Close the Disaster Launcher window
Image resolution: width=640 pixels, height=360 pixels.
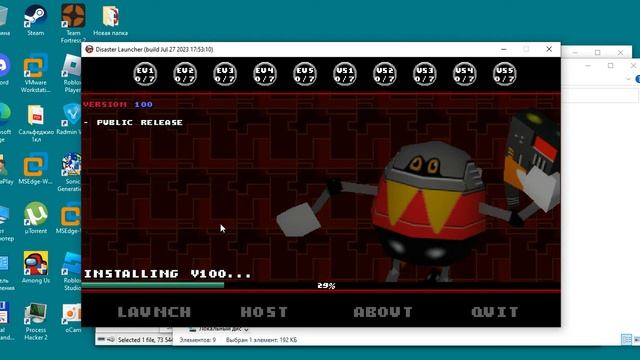[x=549, y=49]
